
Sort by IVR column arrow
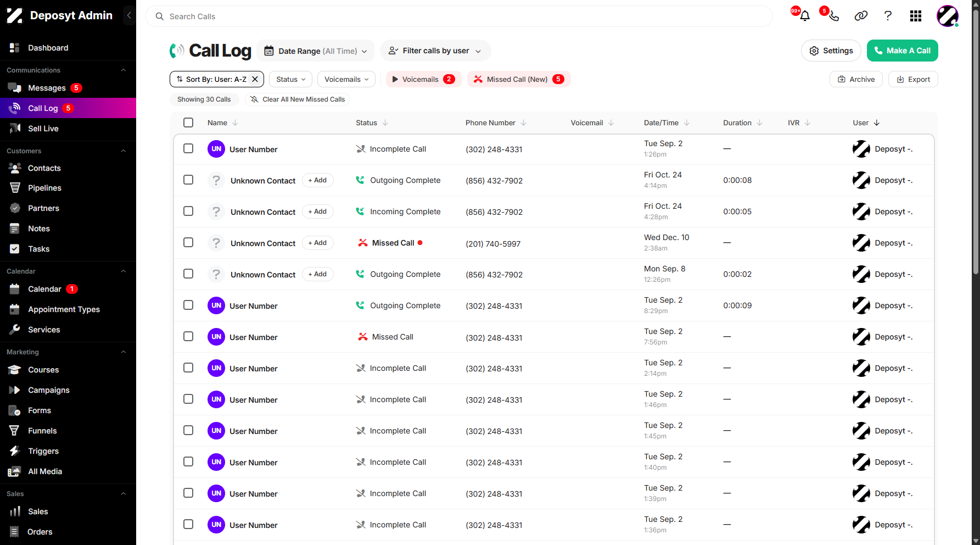pyautogui.click(x=808, y=123)
